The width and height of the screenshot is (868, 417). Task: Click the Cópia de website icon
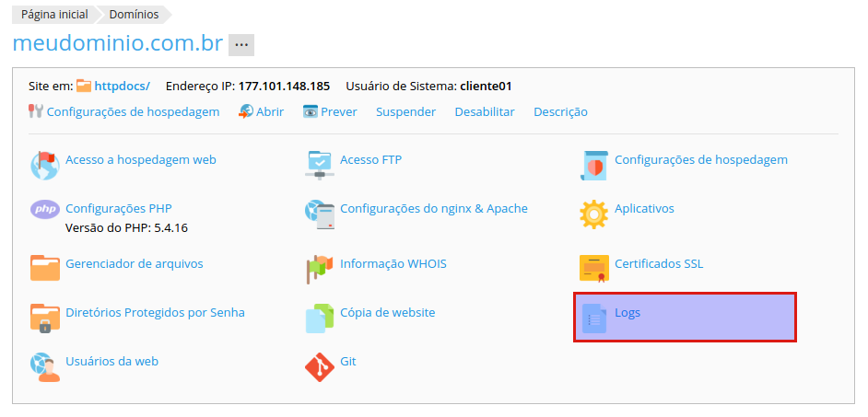click(319, 318)
